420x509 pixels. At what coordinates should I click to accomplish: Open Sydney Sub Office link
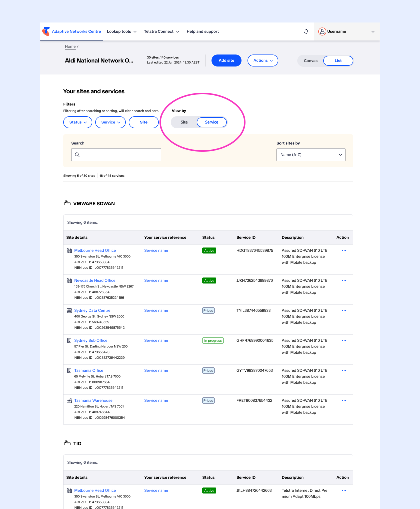[91, 340]
